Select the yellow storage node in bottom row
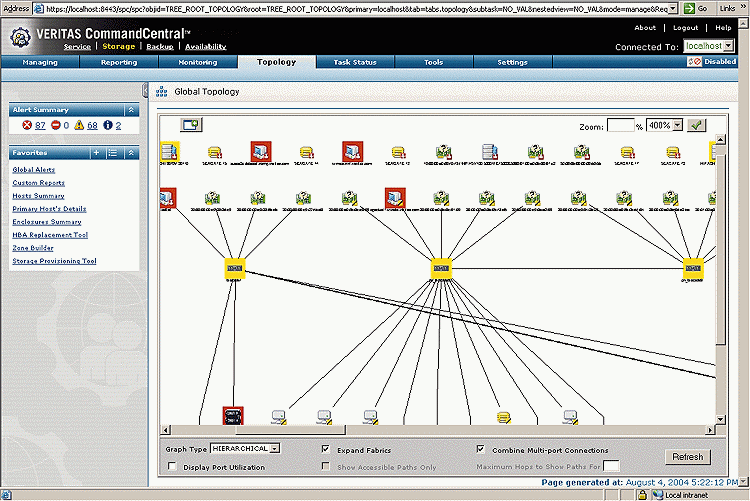 click(x=504, y=417)
